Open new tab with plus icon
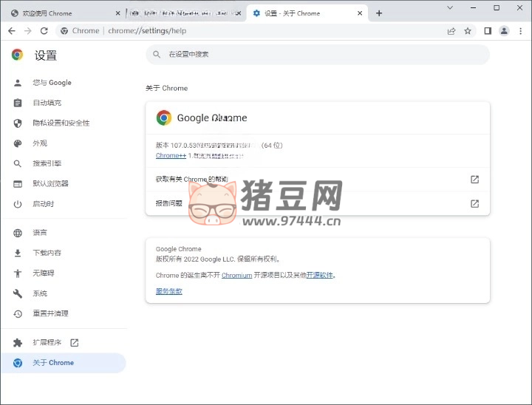 [379, 13]
